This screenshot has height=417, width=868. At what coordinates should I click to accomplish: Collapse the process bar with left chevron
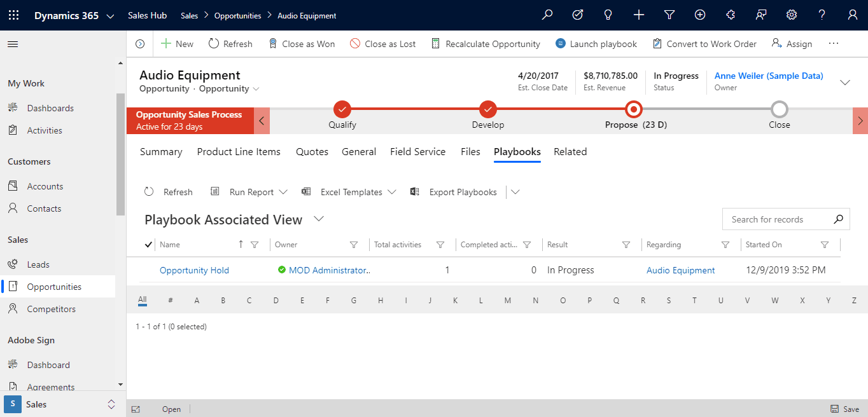tap(262, 121)
